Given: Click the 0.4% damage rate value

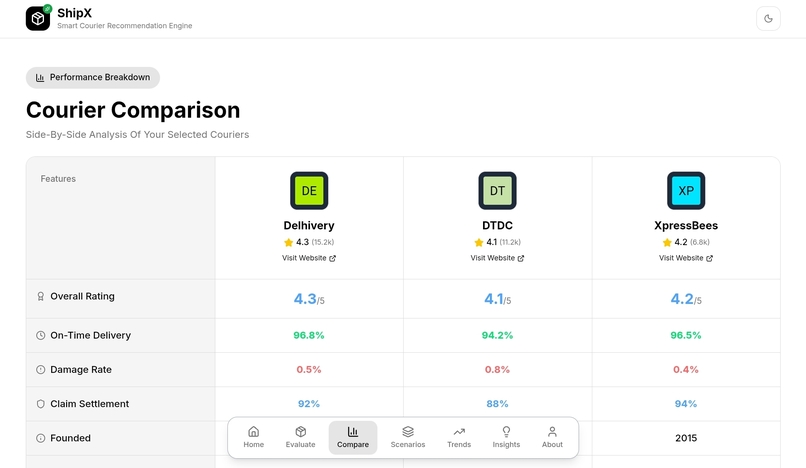Looking at the screenshot, I should pos(686,370).
